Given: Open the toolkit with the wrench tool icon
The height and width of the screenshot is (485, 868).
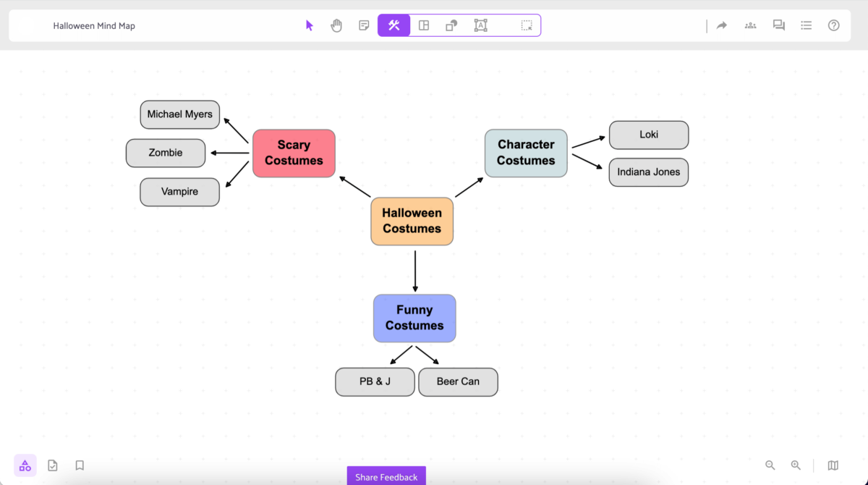Looking at the screenshot, I should coord(393,25).
